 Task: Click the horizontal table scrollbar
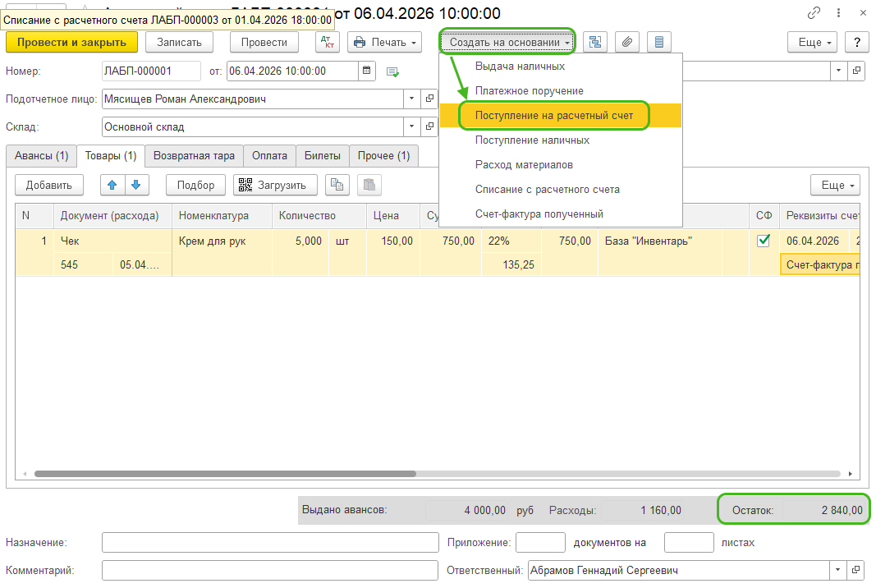coord(225,473)
